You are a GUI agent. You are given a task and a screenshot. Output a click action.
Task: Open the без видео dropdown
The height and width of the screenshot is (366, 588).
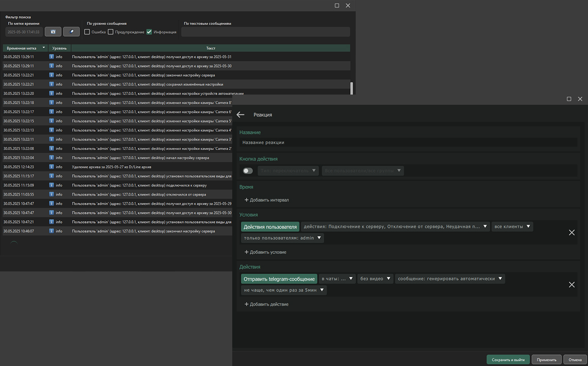coord(376,279)
